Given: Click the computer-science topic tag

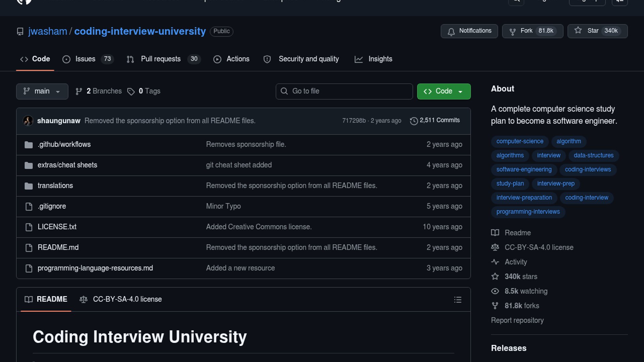Looking at the screenshot, I should tap(520, 141).
